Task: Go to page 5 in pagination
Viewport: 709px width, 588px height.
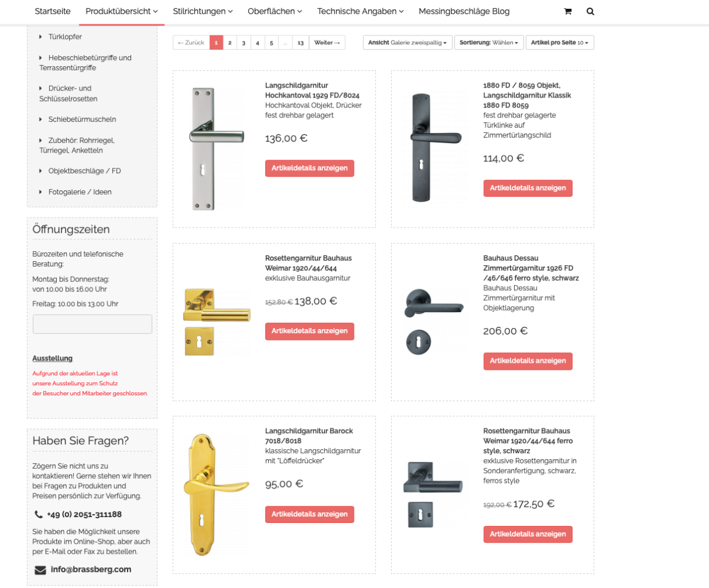Action: point(271,43)
